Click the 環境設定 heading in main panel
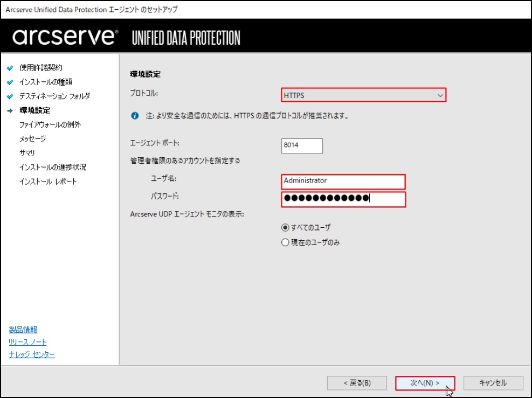The height and width of the screenshot is (398, 532). point(145,74)
